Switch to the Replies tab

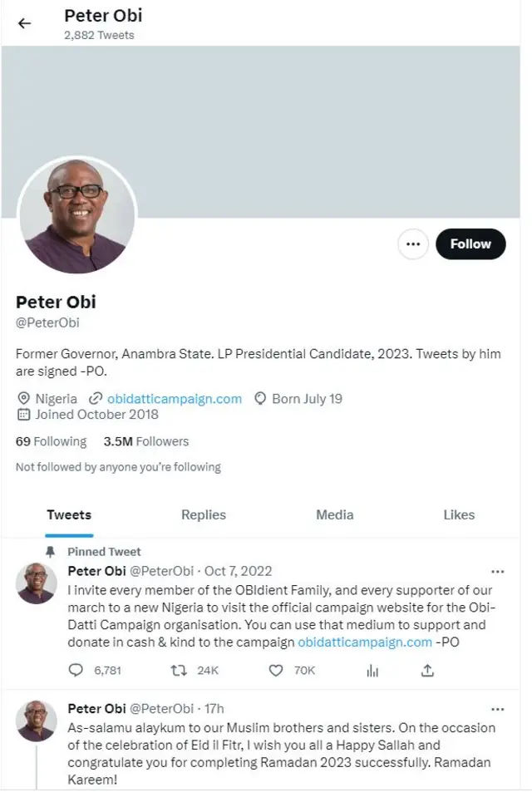pos(203,514)
